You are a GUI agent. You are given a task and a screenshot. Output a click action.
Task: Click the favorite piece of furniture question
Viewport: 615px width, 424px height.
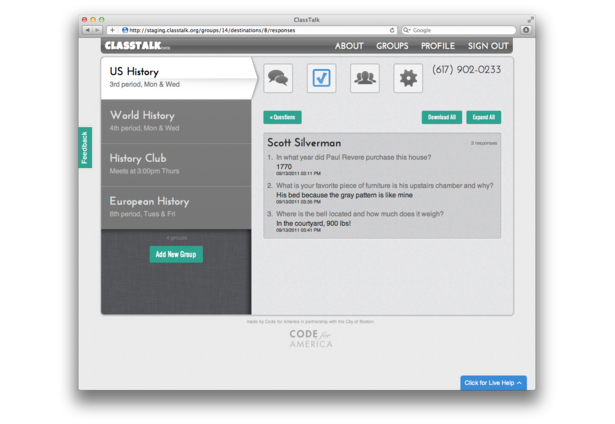(x=384, y=186)
